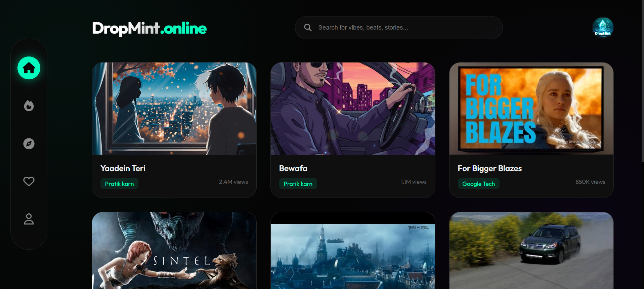Open Favorites heart icon in sidebar
Image resolution: width=644 pixels, height=289 pixels.
(29, 181)
